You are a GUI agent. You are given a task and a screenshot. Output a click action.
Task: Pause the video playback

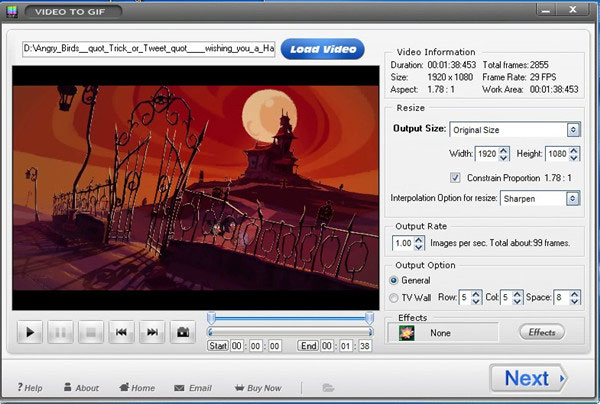coord(60,332)
